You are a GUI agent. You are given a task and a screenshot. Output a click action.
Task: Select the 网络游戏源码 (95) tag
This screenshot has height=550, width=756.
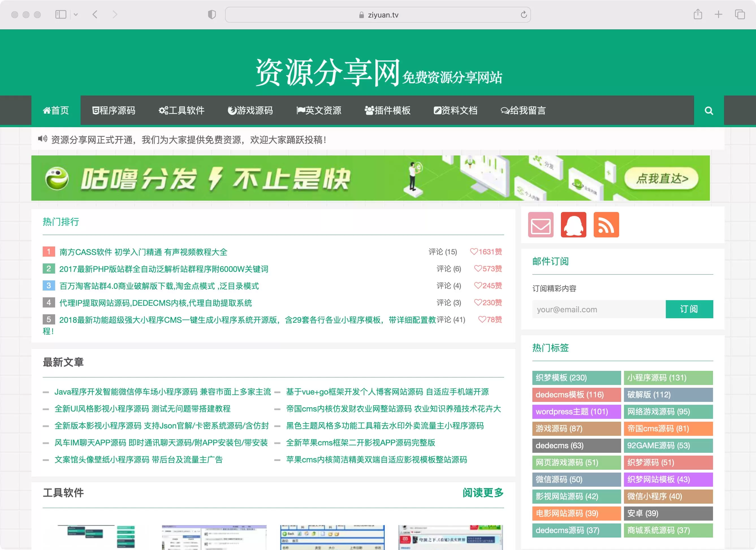click(668, 412)
